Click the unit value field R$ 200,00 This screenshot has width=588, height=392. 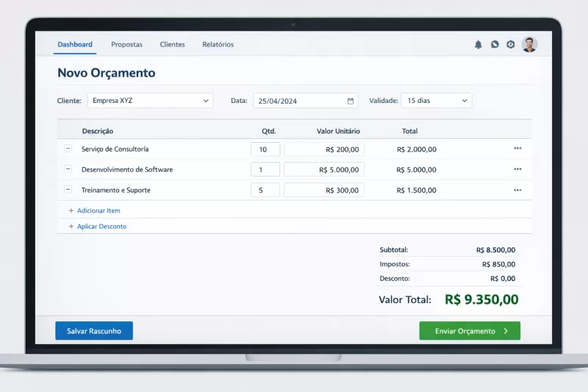point(324,149)
